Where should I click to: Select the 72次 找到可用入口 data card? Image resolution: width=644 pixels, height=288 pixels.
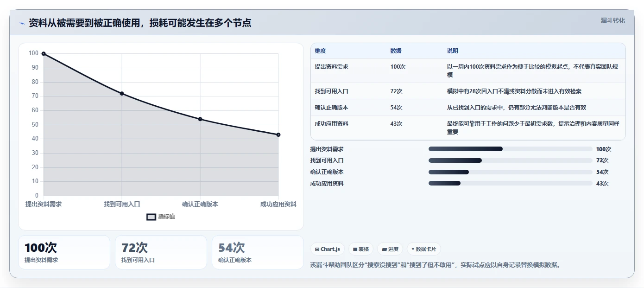coord(161,252)
